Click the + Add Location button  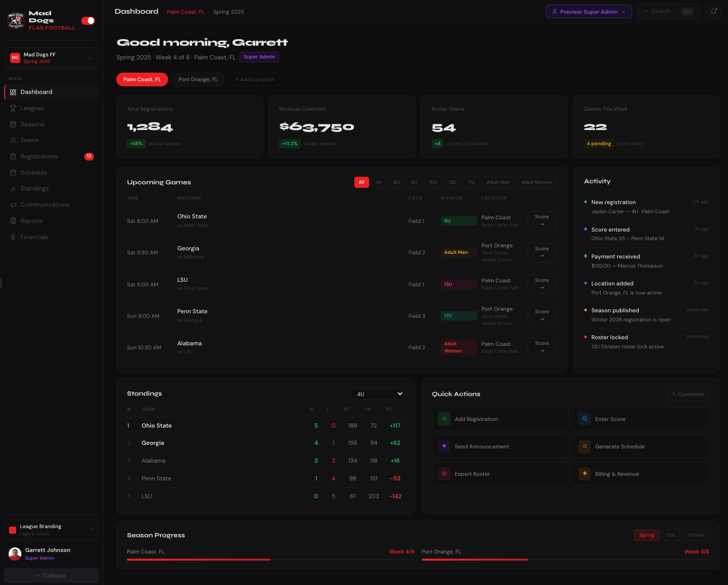[x=254, y=79]
